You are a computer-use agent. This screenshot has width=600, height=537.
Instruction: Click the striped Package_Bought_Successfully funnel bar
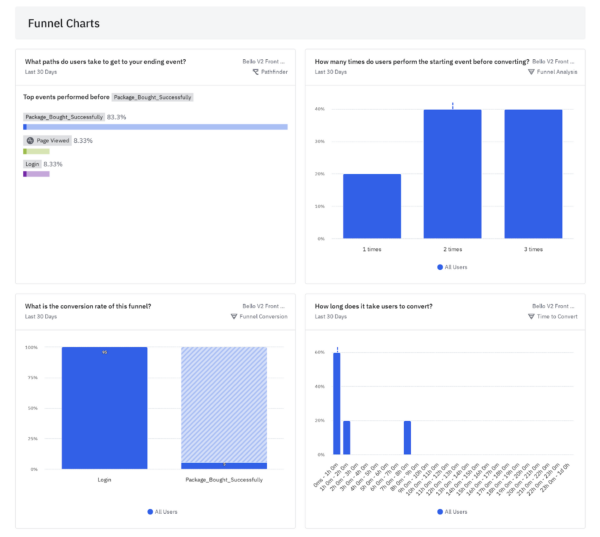pyautogui.click(x=224, y=404)
